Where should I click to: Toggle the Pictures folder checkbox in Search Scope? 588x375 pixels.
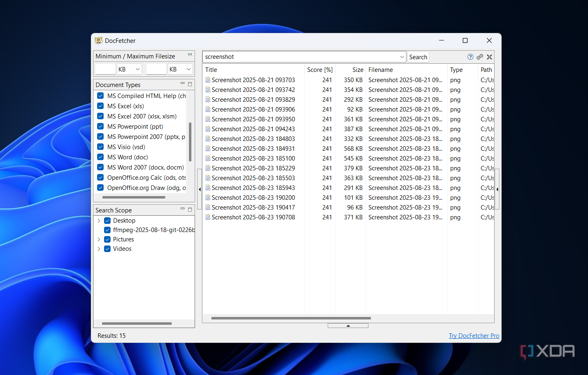pos(107,239)
